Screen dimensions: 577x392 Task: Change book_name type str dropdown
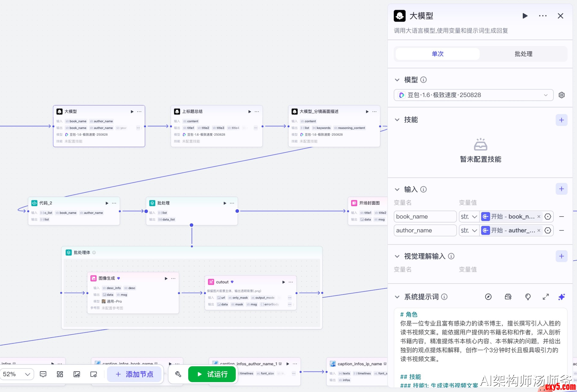coord(469,217)
